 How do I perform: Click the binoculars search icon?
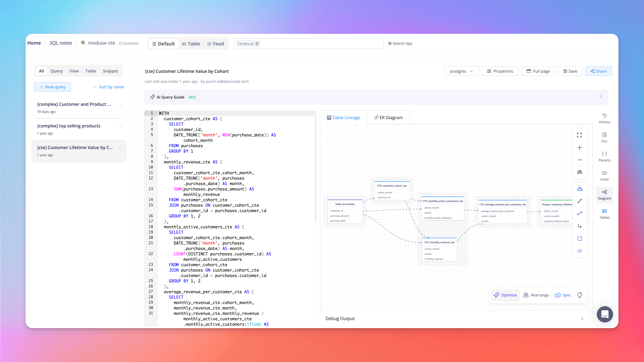coord(579,172)
